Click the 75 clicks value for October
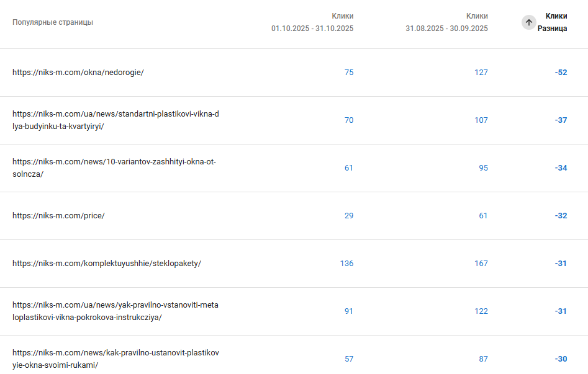588x374 pixels. [349, 73]
